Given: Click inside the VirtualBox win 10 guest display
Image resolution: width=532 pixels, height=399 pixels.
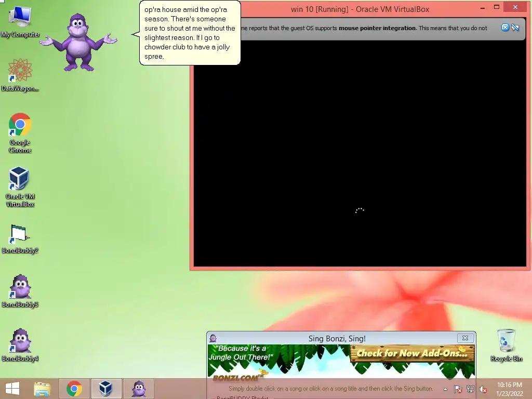Looking at the screenshot, I should [360, 153].
